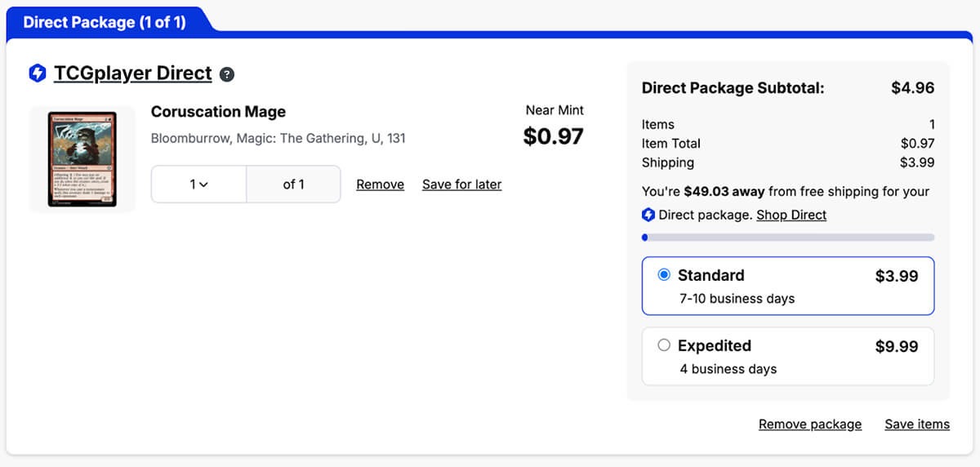
Task: Remove Coruscation Mage from the cart
Action: pyautogui.click(x=380, y=185)
